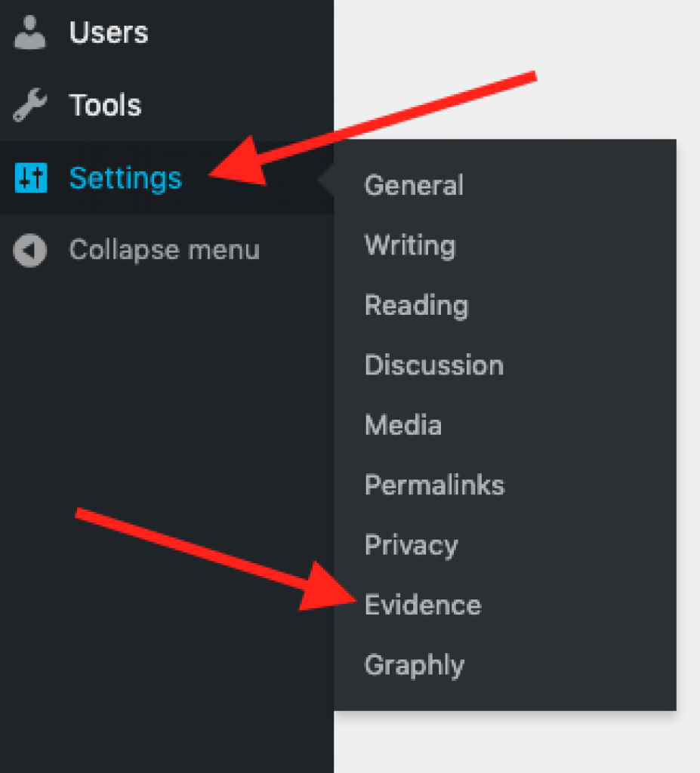Click the Tools wrench icon
Screen dimensions: 700x773
pyautogui.click(x=29, y=104)
